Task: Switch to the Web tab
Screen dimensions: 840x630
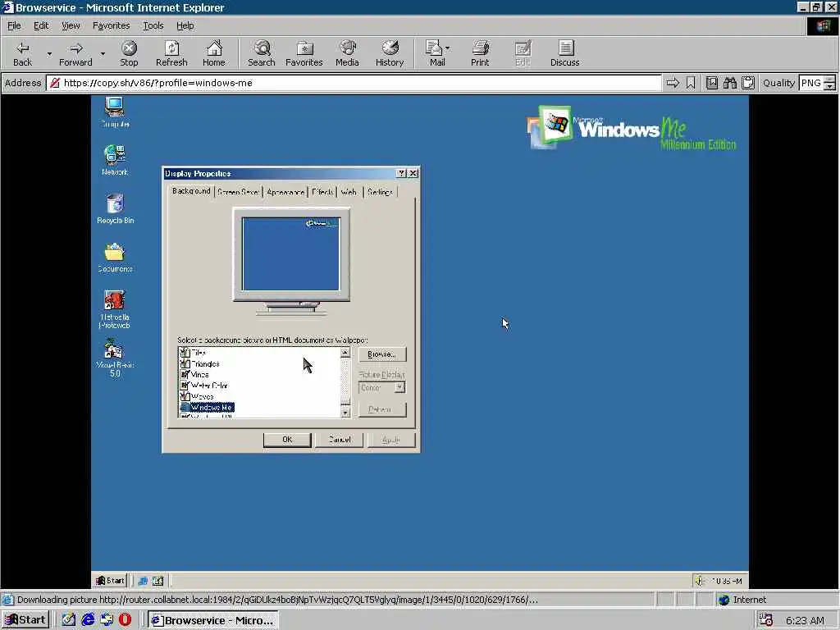Action: (349, 192)
